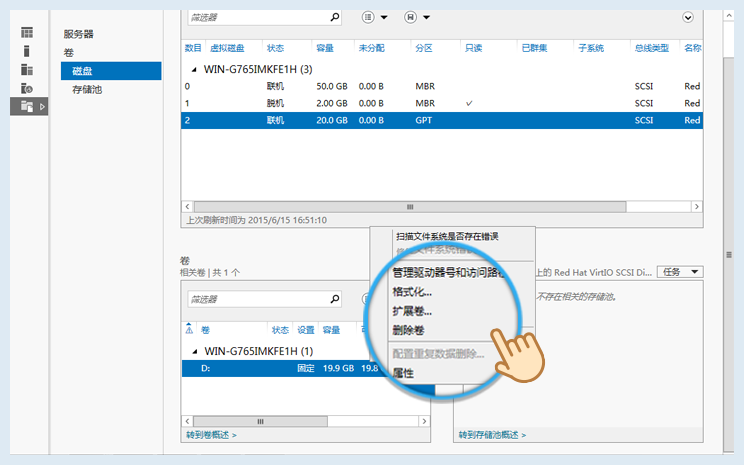
Task: Click the Local Server icon in left sidebar
Action: (26, 51)
